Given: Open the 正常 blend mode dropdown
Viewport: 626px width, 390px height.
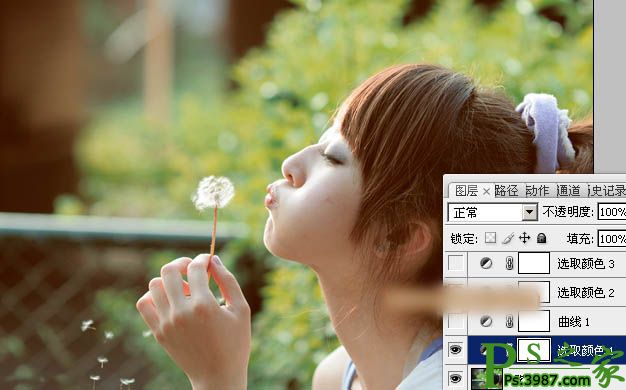Looking at the screenshot, I should click(493, 212).
